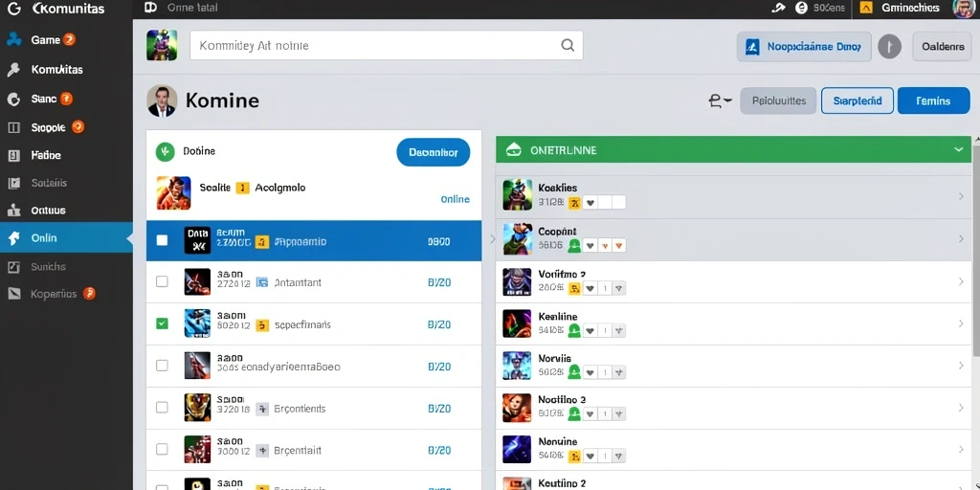Collapse the green ONETRLNNE header chevron
Screen dimensions: 980x490
pyautogui.click(x=958, y=150)
